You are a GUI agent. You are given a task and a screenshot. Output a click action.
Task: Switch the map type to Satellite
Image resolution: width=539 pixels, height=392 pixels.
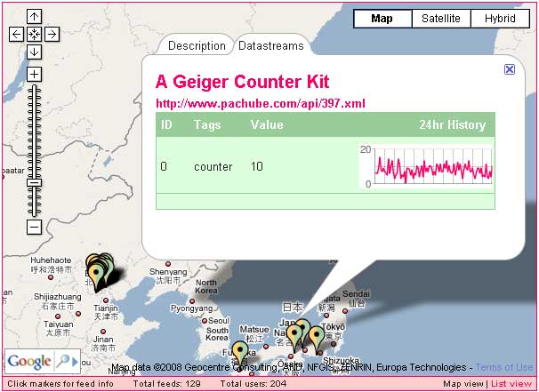[441, 18]
